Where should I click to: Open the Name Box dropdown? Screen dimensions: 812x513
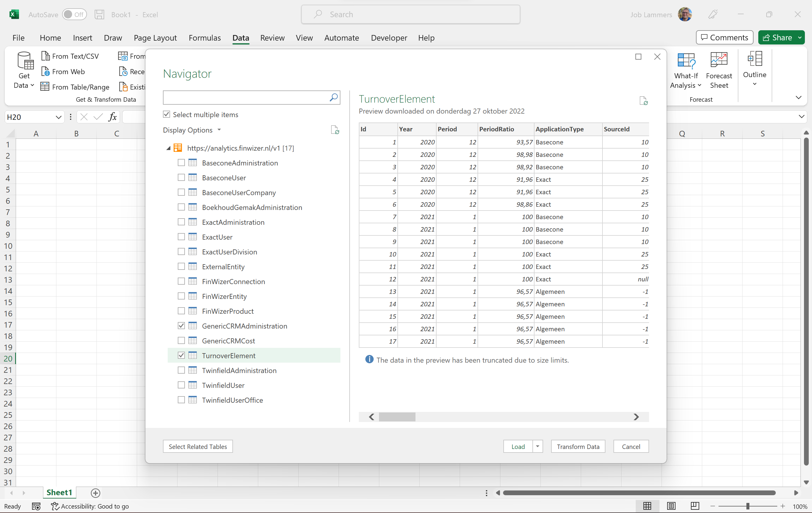tap(58, 117)
